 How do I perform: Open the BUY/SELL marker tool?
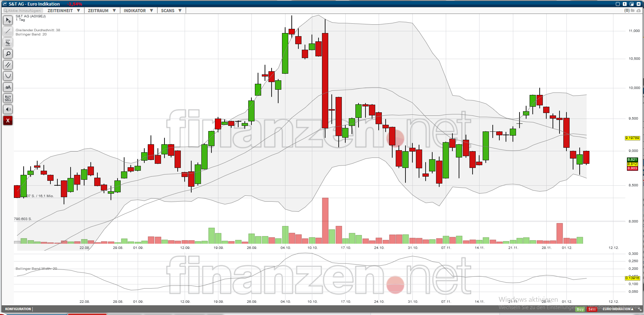[8, 98]
